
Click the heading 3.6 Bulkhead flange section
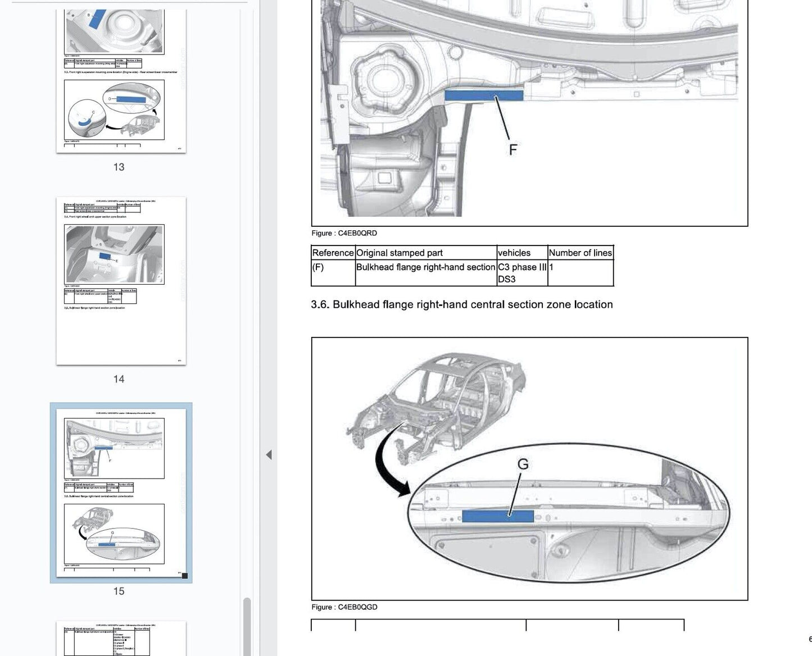(461, 304)
